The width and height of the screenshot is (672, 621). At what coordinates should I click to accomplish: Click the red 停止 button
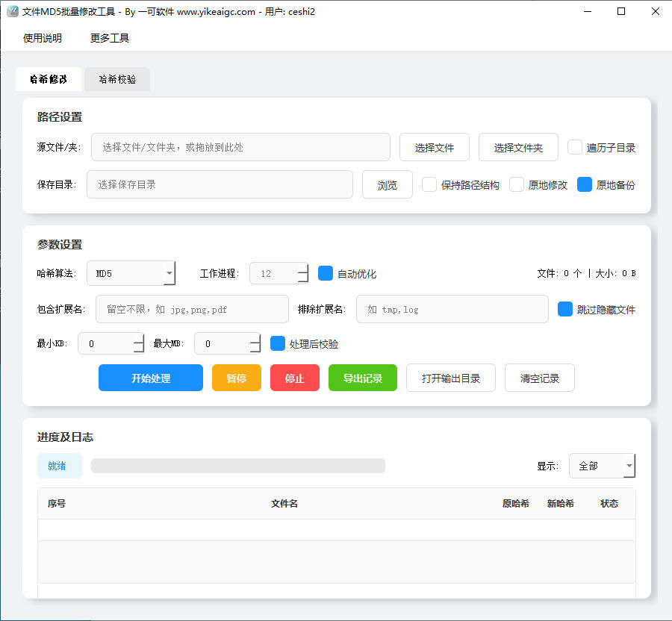coord(295,378)
